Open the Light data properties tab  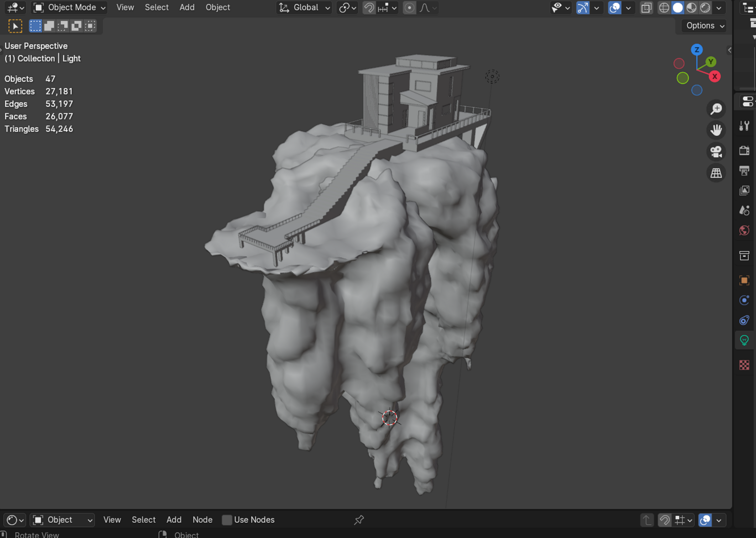pyautogui.click(x=744, y=340)
